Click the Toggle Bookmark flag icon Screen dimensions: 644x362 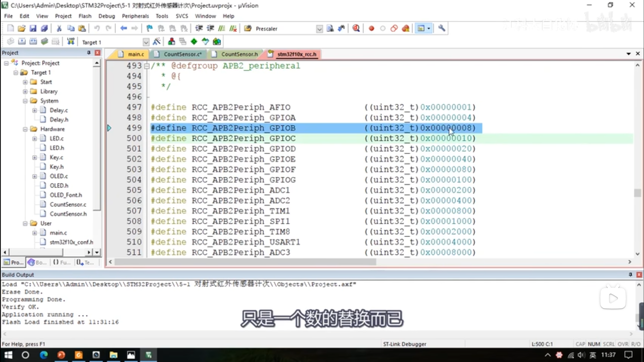[149, 28]
